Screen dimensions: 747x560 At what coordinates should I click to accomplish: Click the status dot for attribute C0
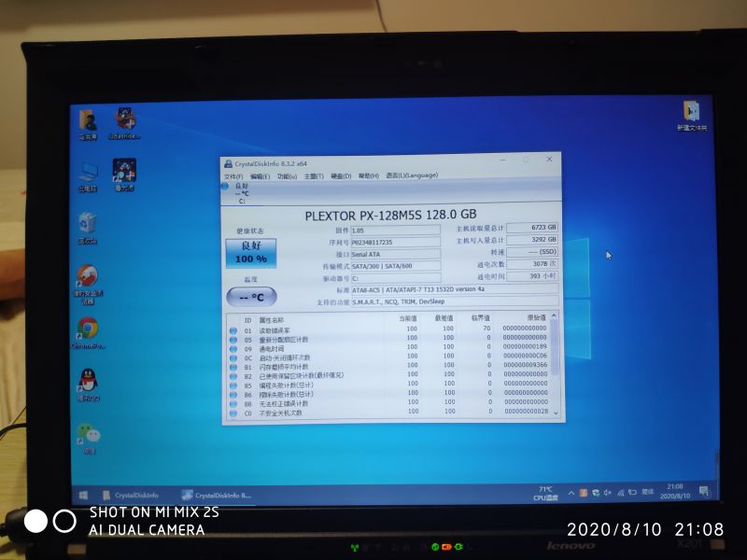233,413
